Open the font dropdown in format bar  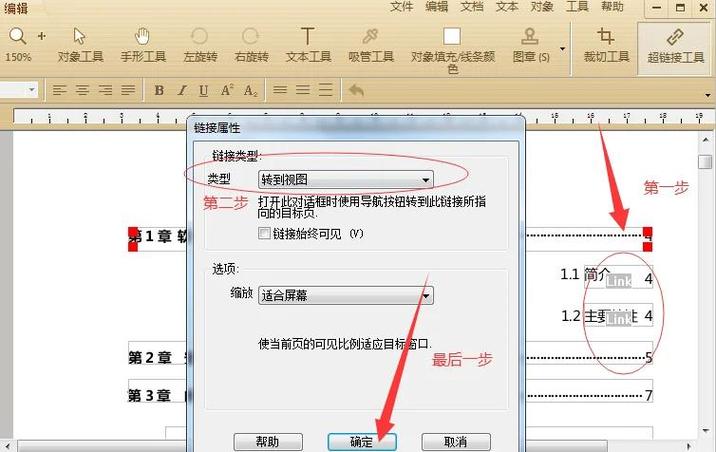[32, 89]
